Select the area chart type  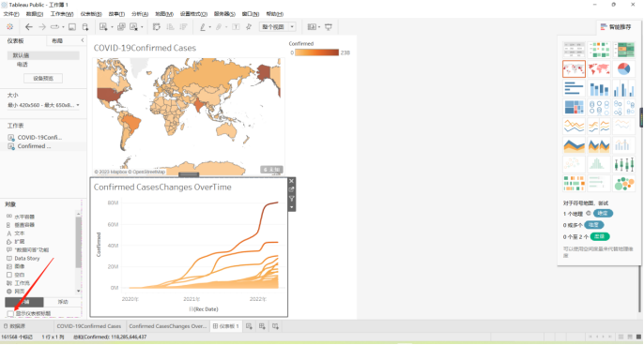(x=574, y=145)
